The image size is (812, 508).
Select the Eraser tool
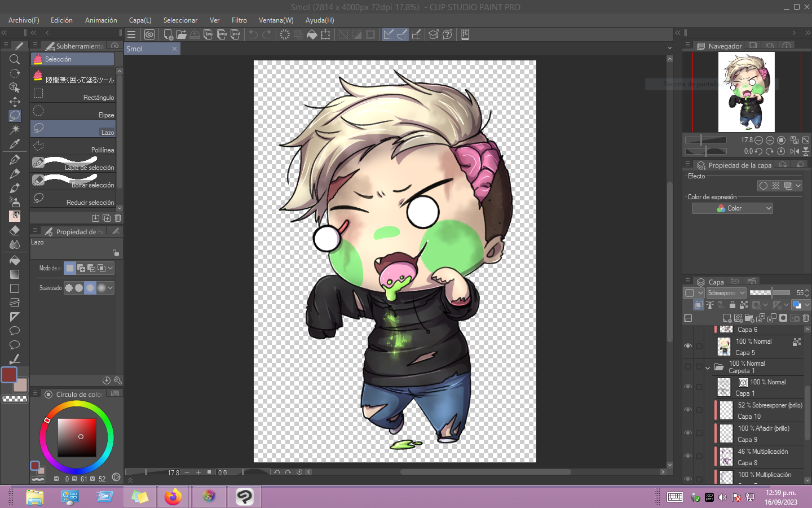coord(15,230)
